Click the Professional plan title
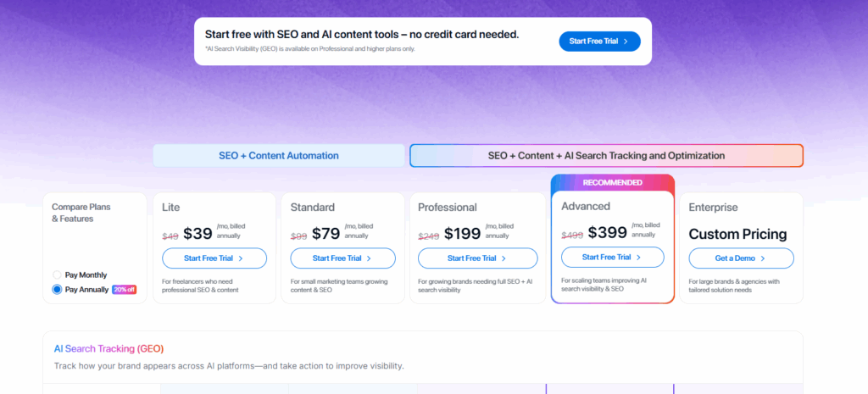 (x=448, y=207)
